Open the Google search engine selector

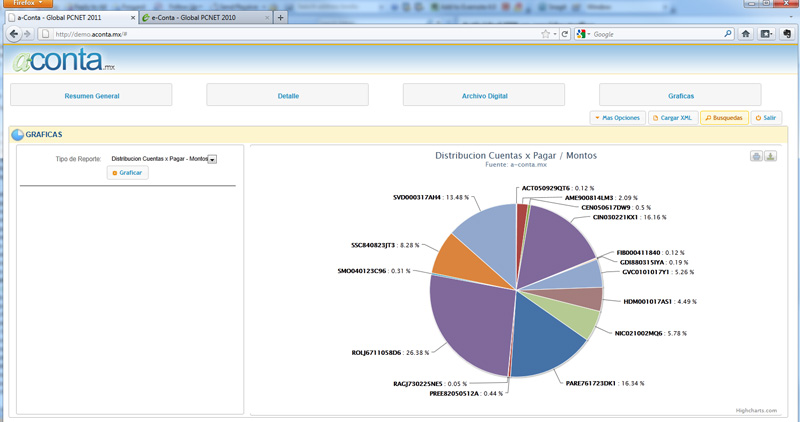point(583,34)
